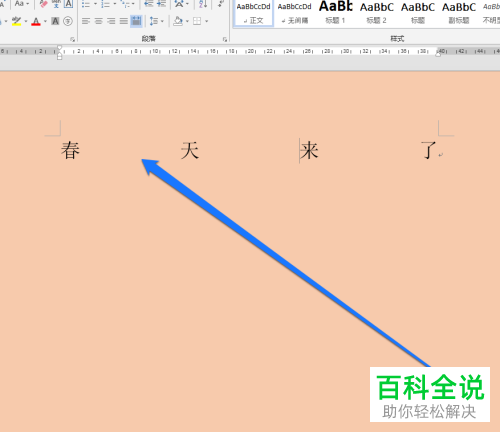Select the 标题 1 style
The width and height of the screenshot is (500, 432).
pos(335,13)
